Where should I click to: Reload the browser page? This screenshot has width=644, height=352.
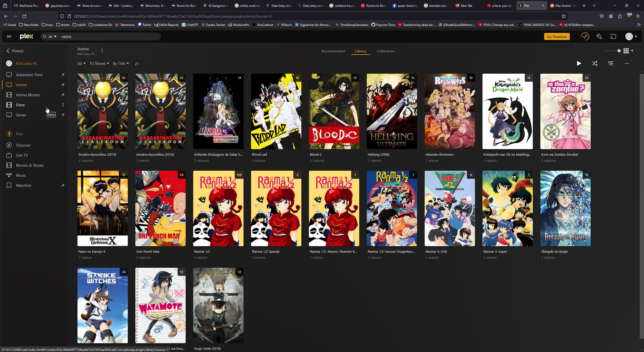pos(24,16)
